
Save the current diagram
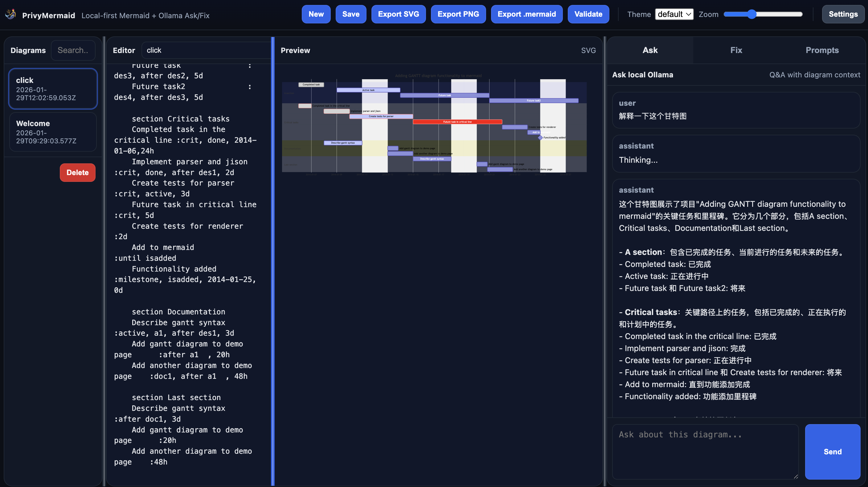(x=350, y=14)
